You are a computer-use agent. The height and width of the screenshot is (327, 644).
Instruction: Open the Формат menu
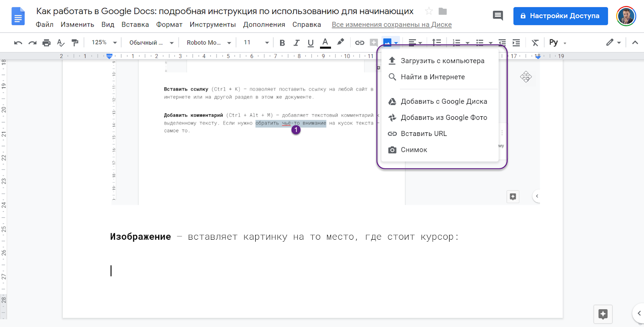tap(169, 25)
